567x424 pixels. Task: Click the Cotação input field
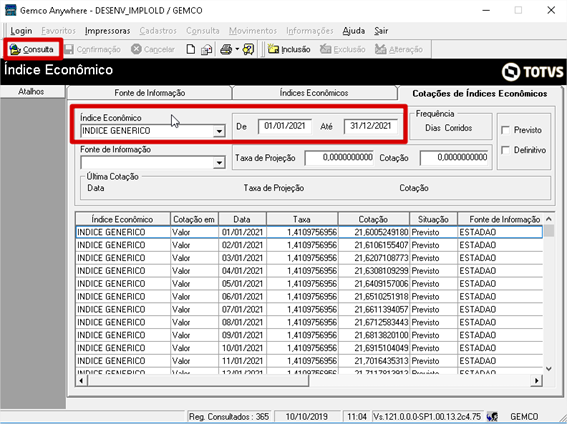pos(454,158)
